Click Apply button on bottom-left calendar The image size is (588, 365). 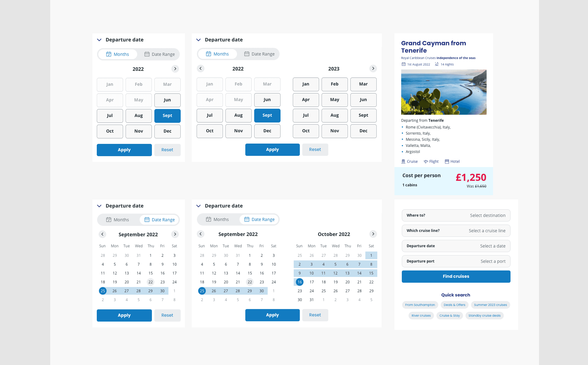(124, 315)
